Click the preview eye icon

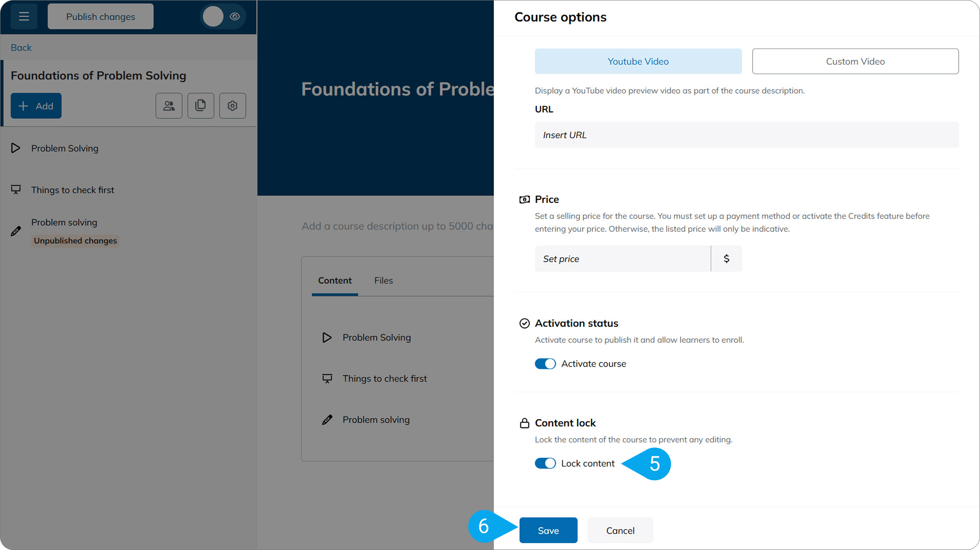(x=235, y=17)
